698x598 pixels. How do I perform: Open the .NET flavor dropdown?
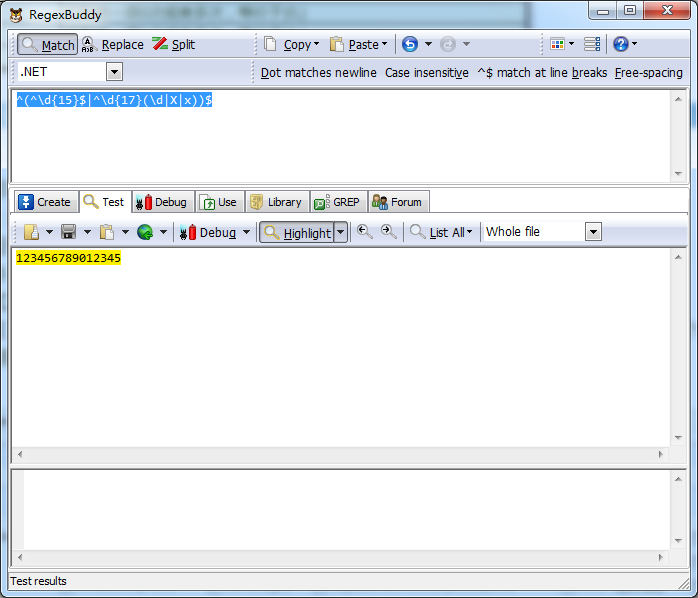114,72
